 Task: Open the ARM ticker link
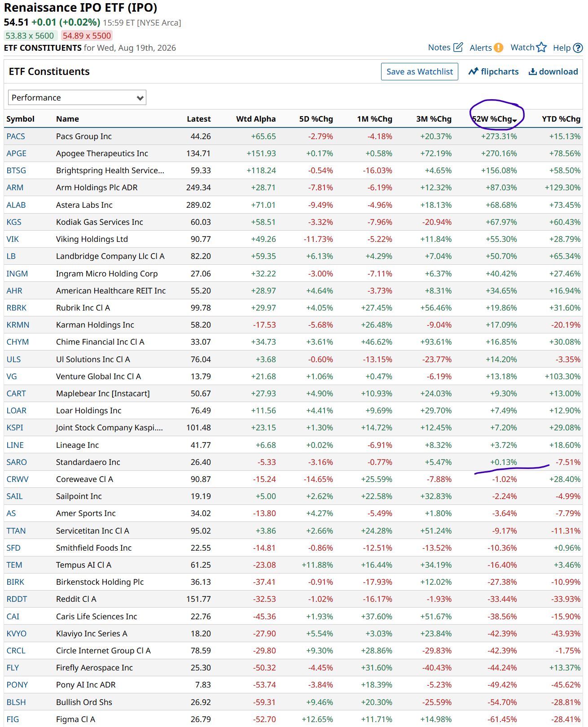15,187
